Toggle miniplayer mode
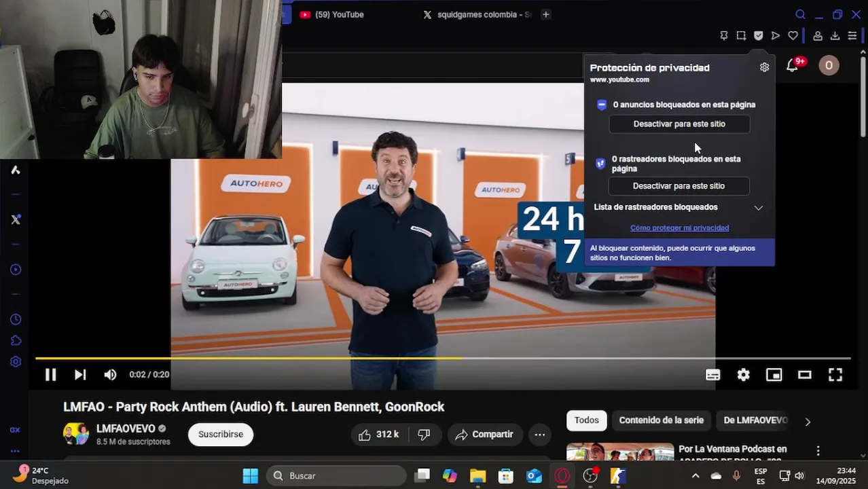Image resolution: width=868 pixels, height=489 pixels. coord(774,375)
